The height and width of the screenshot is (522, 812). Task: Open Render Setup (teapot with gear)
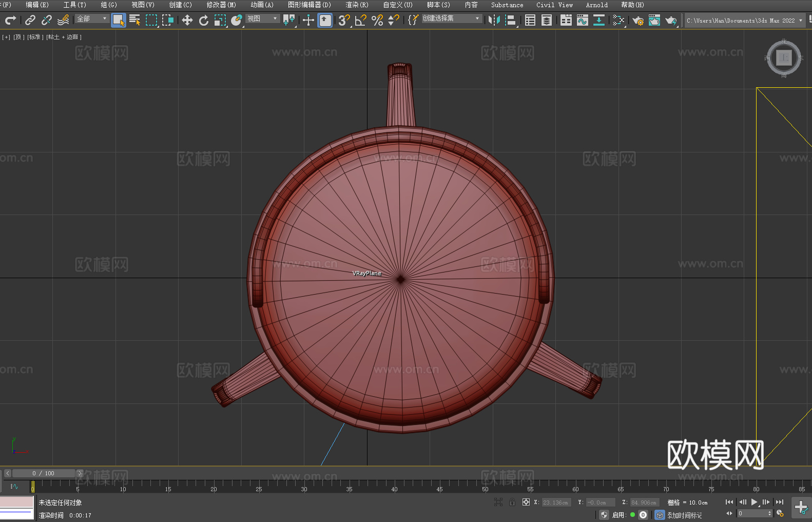coord(638,20)
